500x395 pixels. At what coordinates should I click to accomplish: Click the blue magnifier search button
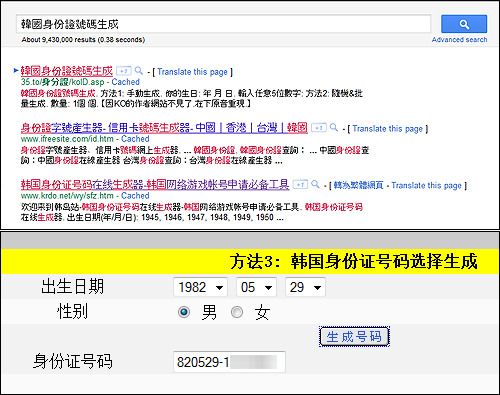pos(464,24)
